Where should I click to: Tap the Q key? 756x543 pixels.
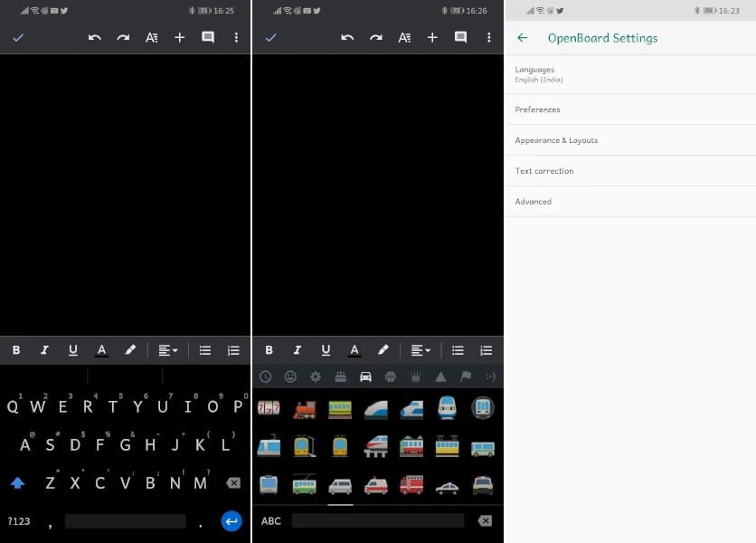[x=13, y=407]
